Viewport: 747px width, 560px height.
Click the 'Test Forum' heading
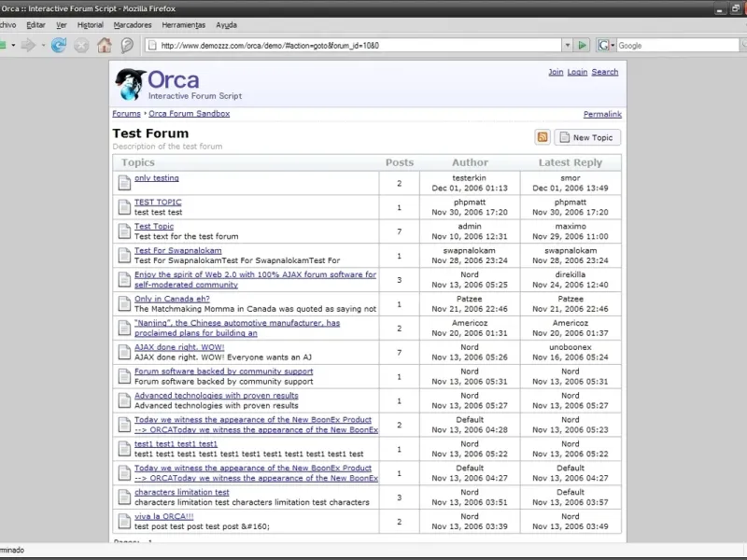point(150,133)
